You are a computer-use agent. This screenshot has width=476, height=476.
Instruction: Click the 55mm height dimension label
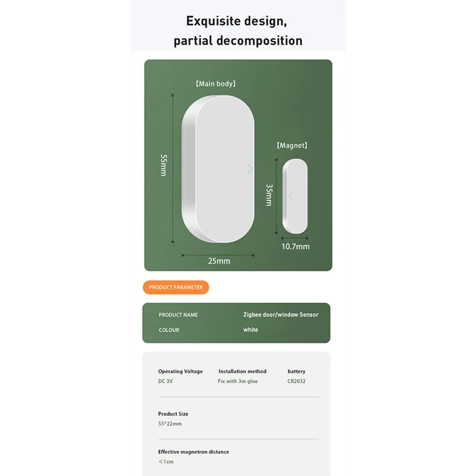(x=164, y=165)
